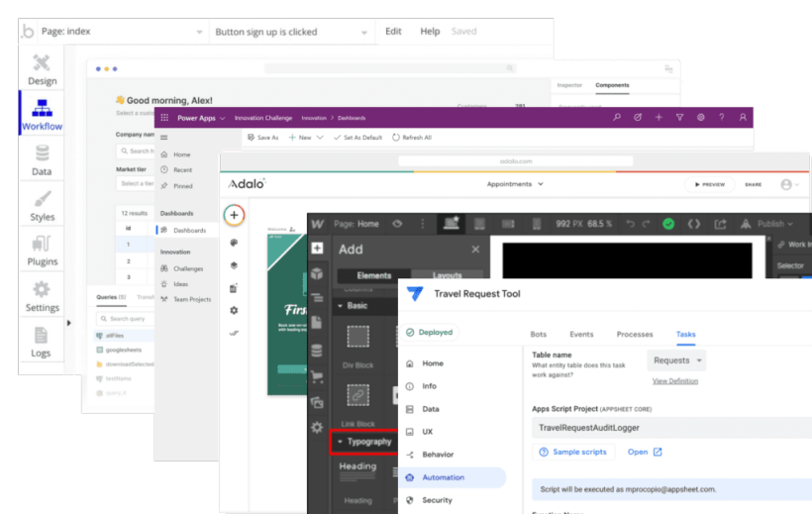Click Webflow green status checkmark
This screenshot has width=812, height=514.
(668, 224)
